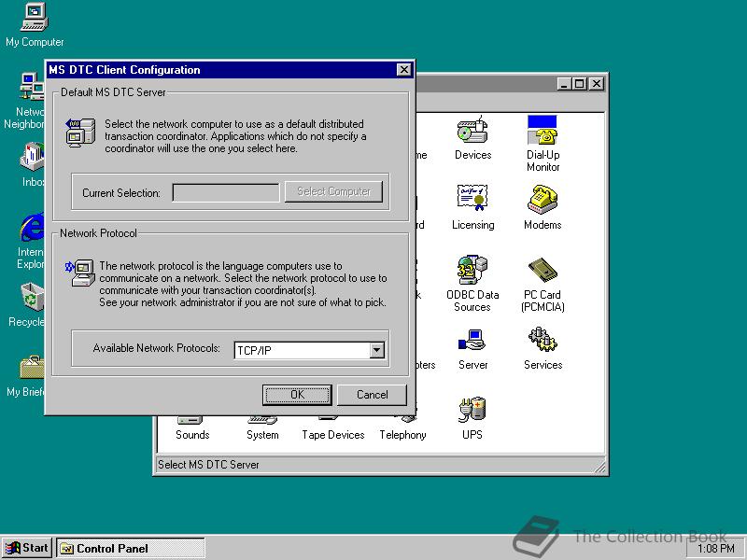Click the Current Selection text field
Image resolution: width=747 pixels, height=560 pixels.
pyautogui.click(x=226, y=192)
